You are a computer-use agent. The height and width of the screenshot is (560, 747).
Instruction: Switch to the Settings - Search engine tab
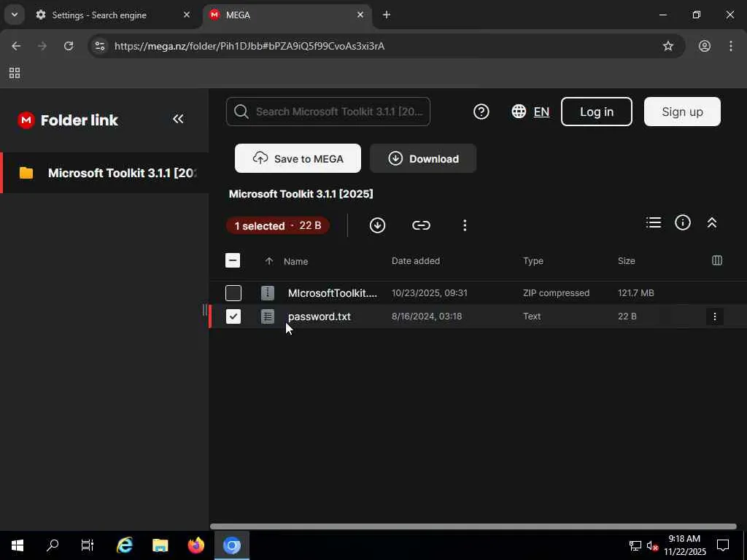point(99,15)
